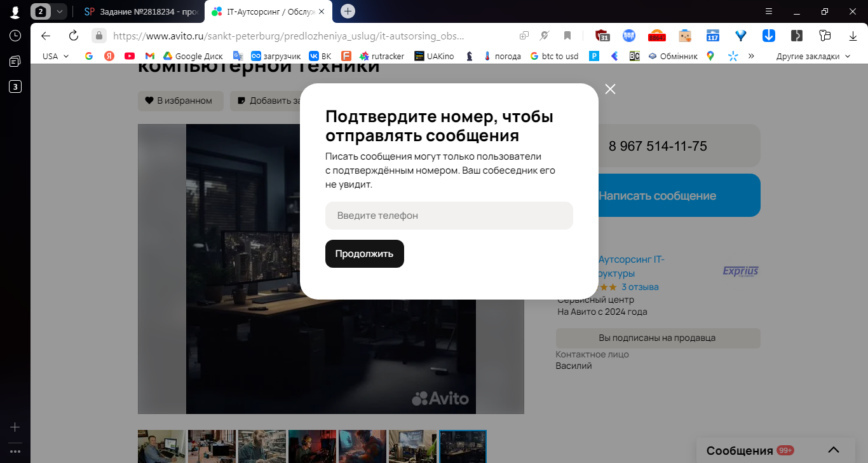Click the blue funnel extension icon
Screen dimensions: 868x463
click(x=740, y=36)
